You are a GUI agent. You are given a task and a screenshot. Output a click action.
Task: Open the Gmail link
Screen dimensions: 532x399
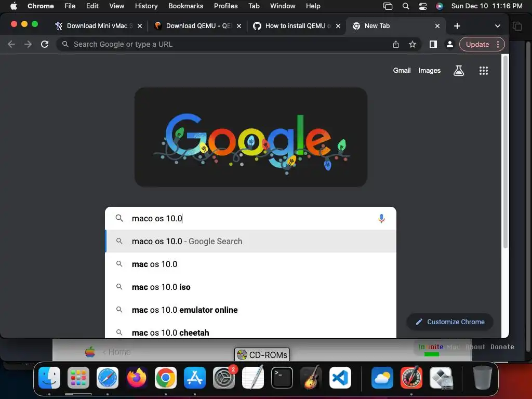coord(402,70)
